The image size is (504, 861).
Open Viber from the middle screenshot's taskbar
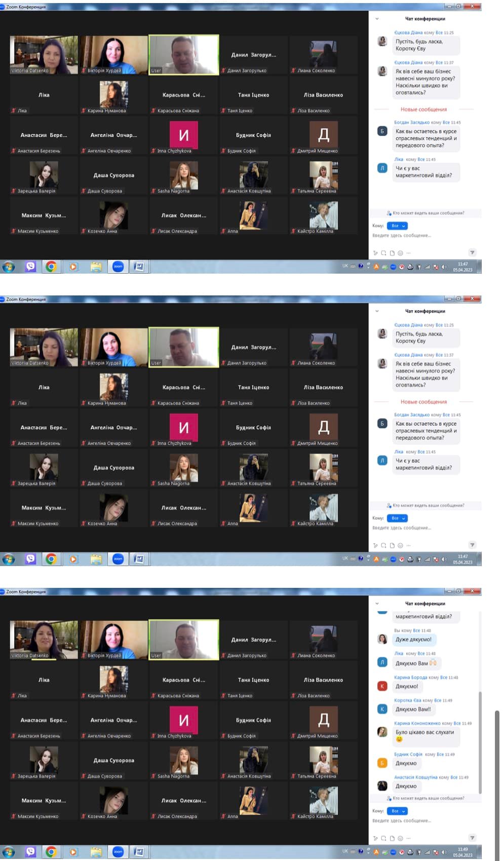tap(31, 559)
